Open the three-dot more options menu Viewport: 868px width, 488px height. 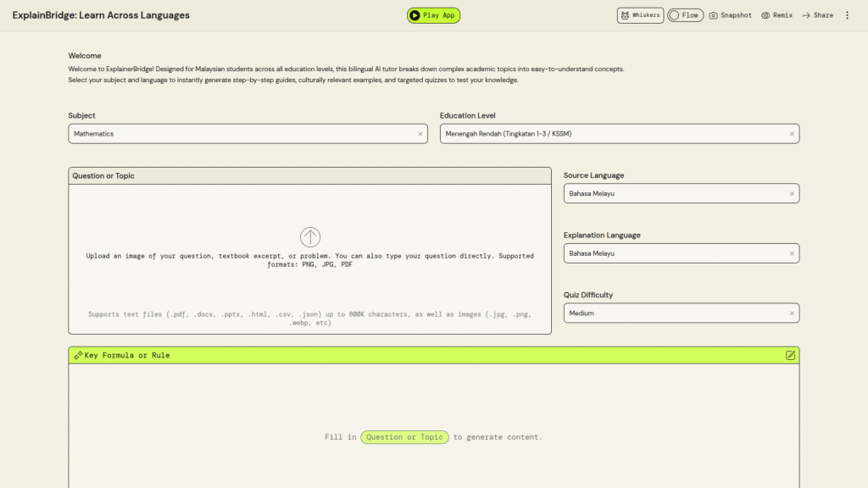847,15
